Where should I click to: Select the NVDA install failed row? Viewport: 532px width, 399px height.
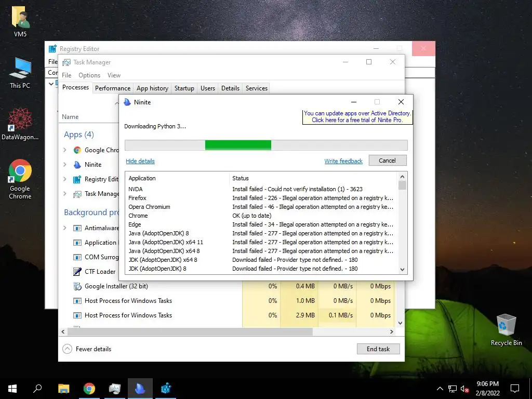(261, 189)
